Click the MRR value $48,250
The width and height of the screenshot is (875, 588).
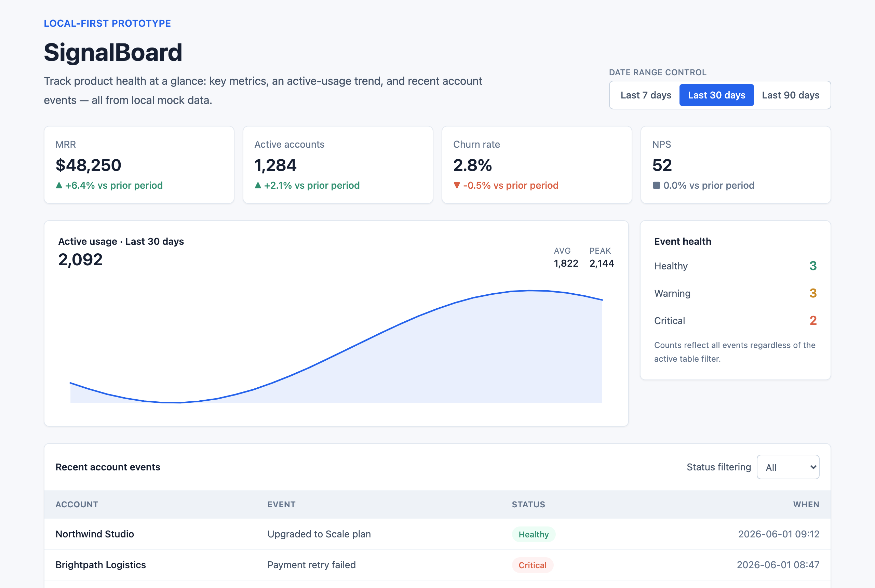coord(89,165)
